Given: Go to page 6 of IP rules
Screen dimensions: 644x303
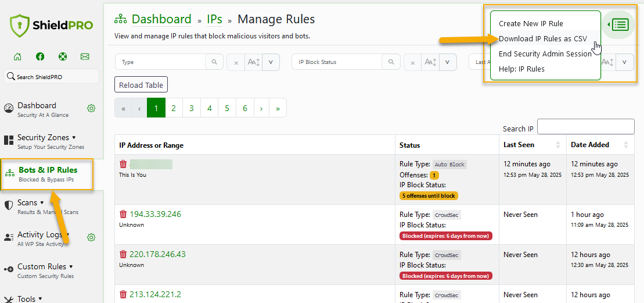Looking at the screenshot, I should (245, 108).
